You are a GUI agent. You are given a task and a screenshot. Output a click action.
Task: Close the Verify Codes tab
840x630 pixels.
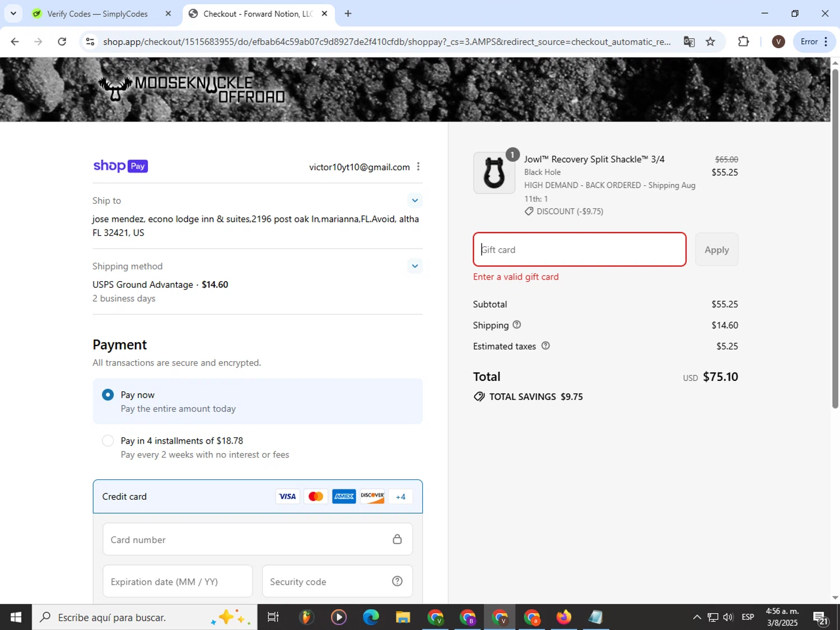168,13
